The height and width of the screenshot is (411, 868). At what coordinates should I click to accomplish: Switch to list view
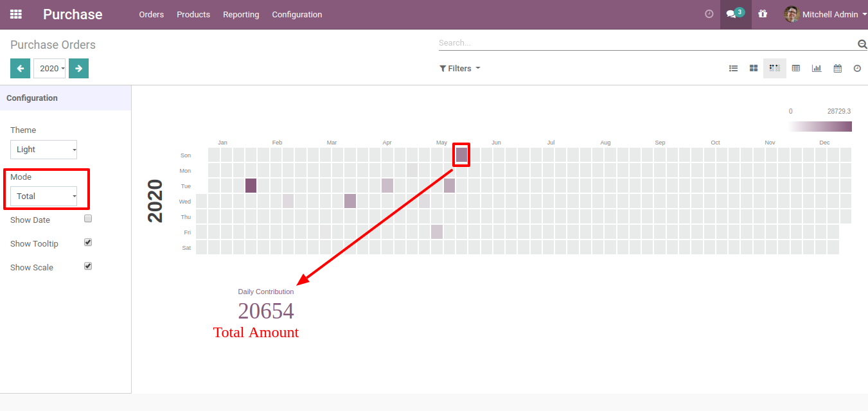(733, 68)
